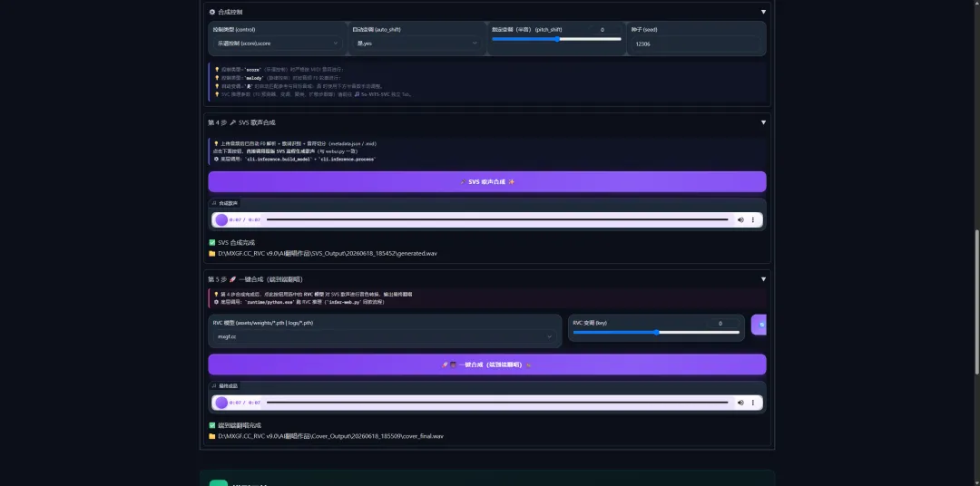The width and height of the screenshot is (980, 486).
Task: Play the 最终成品 audio player
Action: click(221, 403)
